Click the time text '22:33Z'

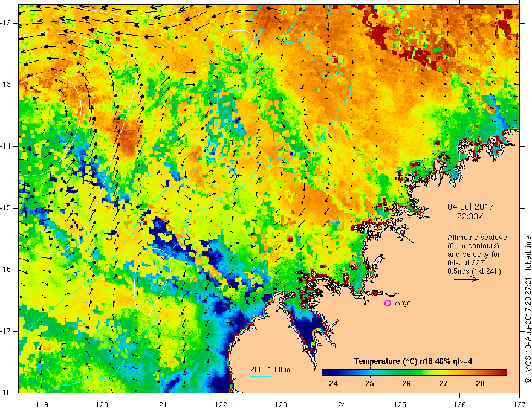[470, 216]
